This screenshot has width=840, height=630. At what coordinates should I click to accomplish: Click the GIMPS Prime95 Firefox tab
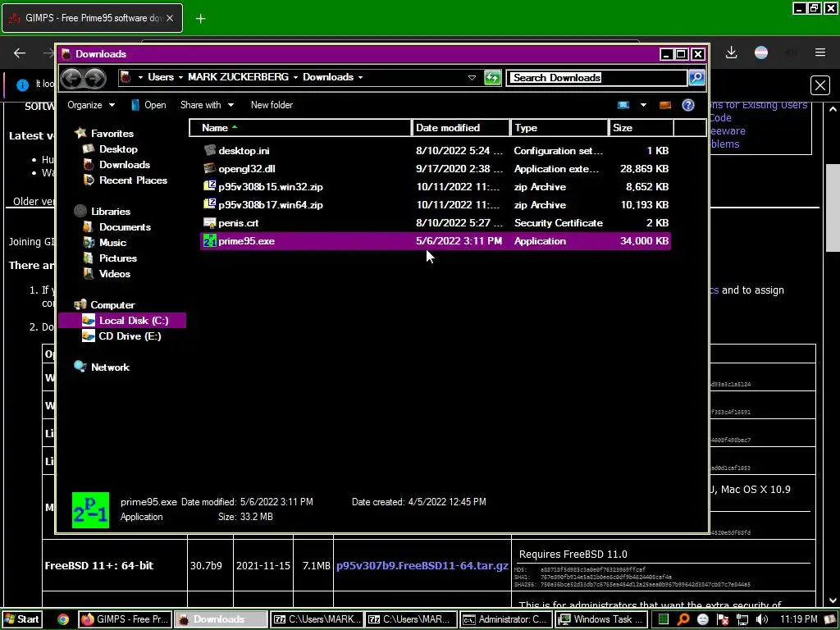click(92, 18)
